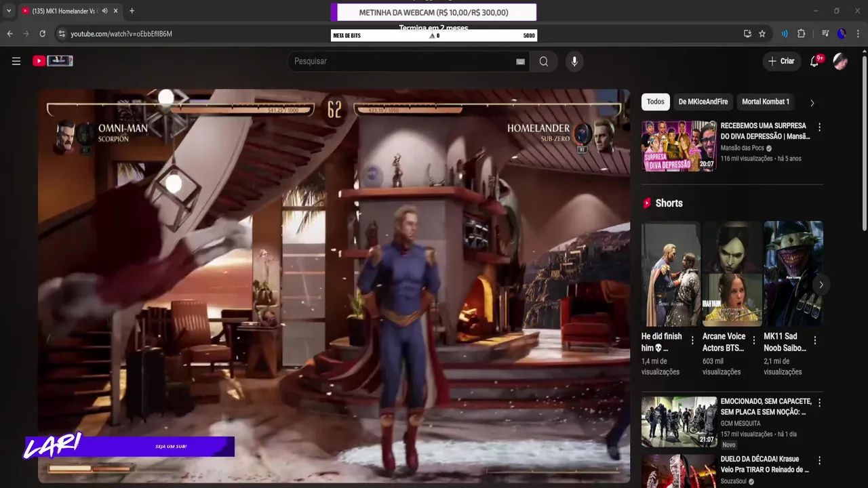Open 'He did finish him' short title
868x488 pixels.
(662, 342)
